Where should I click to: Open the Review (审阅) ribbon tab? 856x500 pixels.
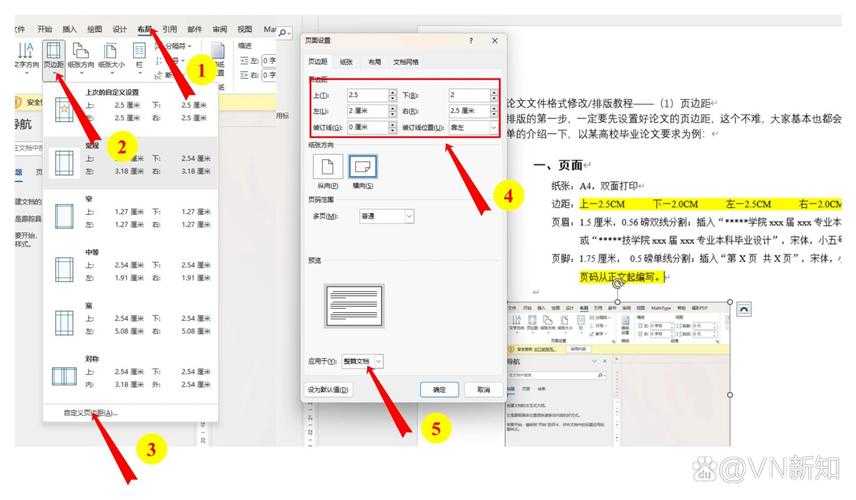tap(219, 29)
